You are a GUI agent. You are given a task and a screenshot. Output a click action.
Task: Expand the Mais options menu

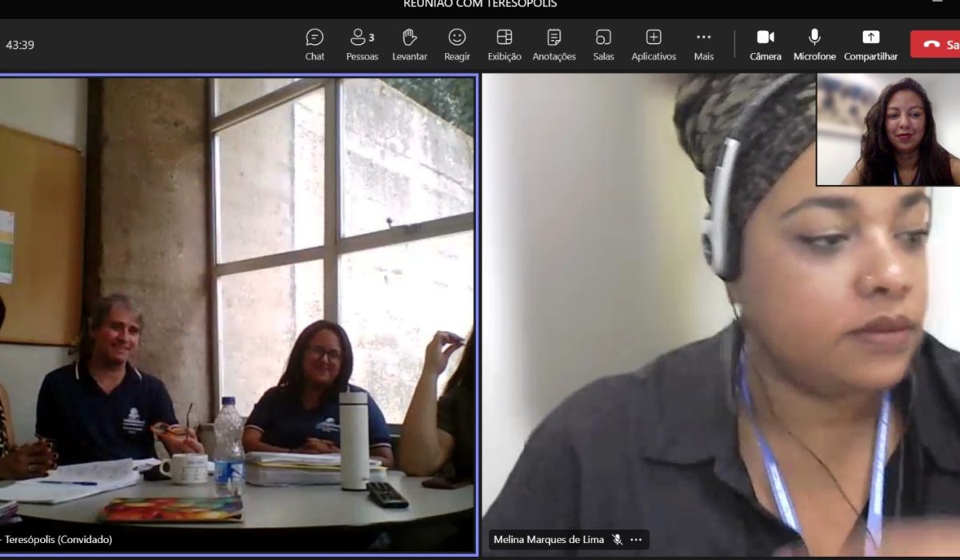point(703,44)
